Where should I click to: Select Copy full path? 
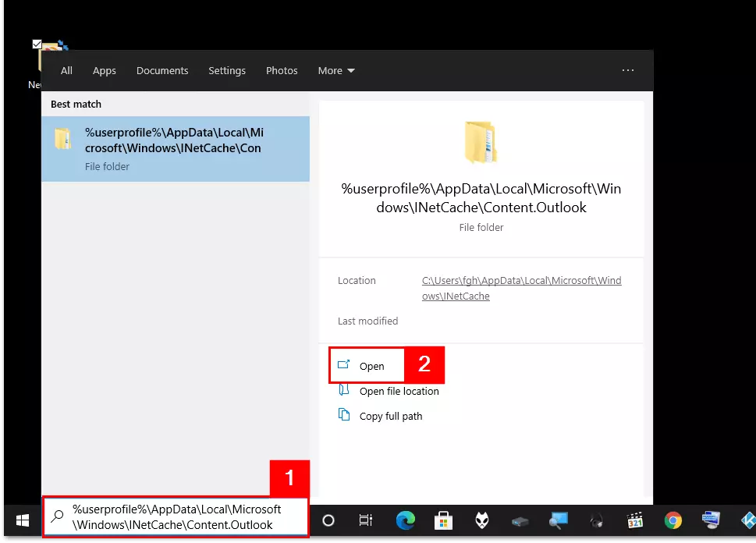pos(390,416)
